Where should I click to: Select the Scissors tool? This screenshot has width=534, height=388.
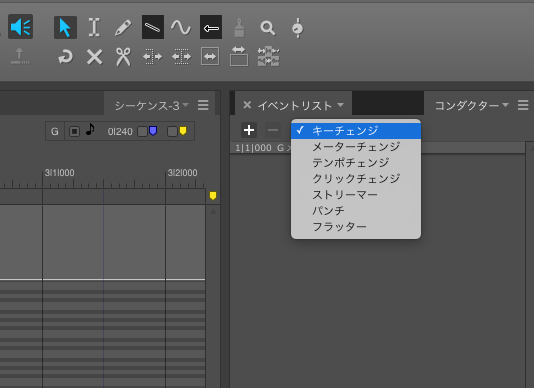[x=123, y=57]
